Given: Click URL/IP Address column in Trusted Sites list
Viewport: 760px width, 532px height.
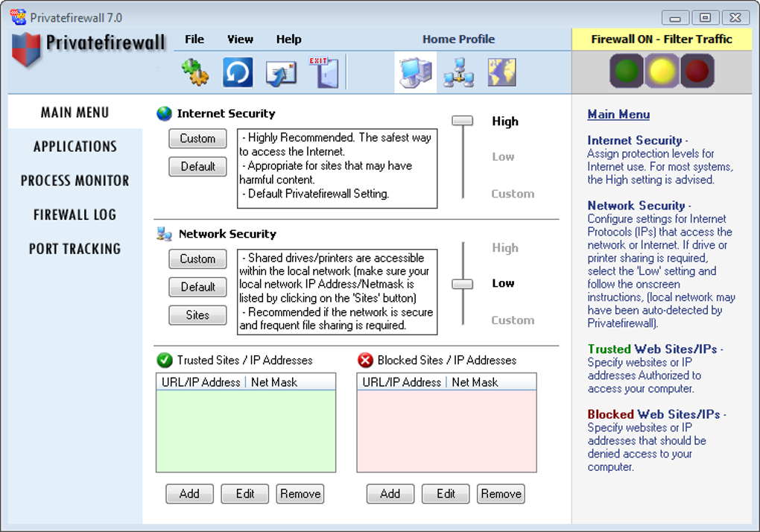Looking at the screenshot, I should click(x=200, y=382).
